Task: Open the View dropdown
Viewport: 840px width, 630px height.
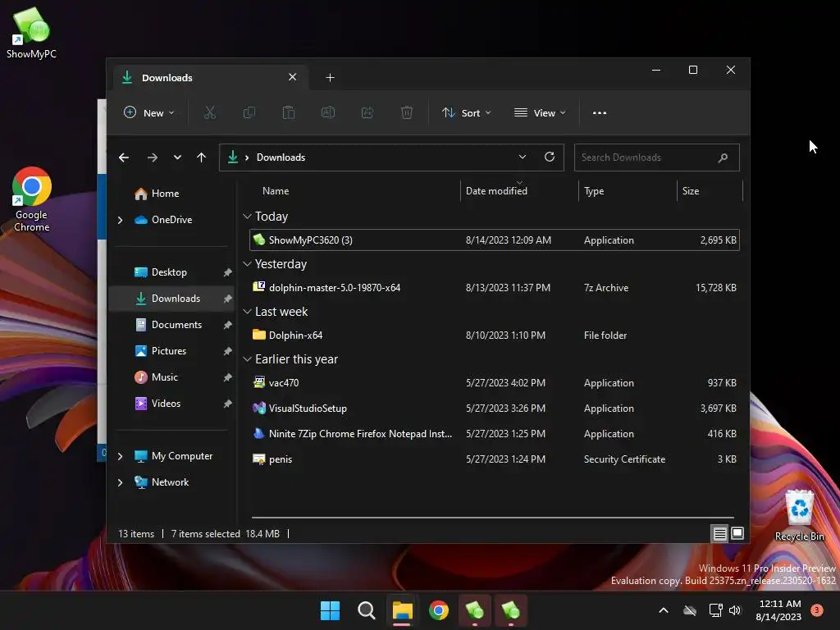Action: 540,113
